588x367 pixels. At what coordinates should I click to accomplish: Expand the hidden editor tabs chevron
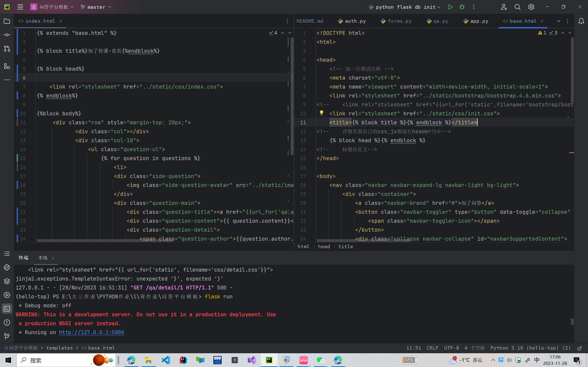[x=558, y=21]
